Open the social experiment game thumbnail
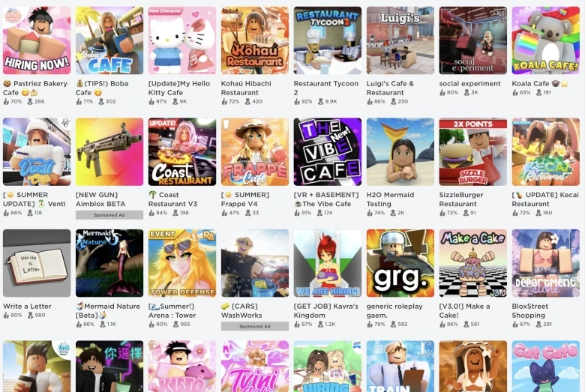The width and height of the screenshot is (585, 392). coord(473,40)
